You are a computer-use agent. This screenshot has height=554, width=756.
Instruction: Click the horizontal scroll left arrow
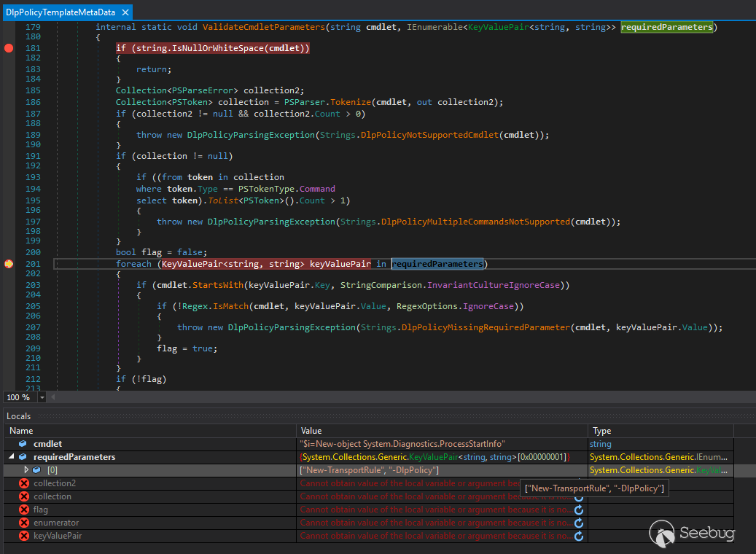[53, 397]
